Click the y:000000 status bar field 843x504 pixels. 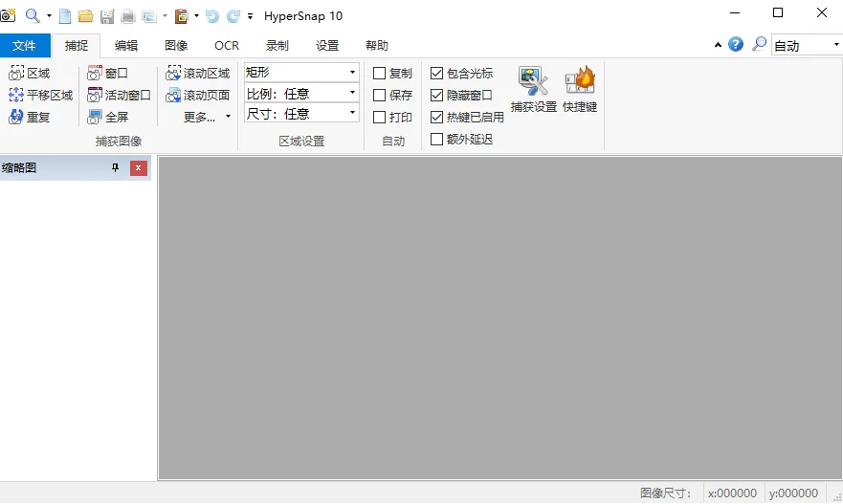pyautogui.click(x=793, y=493)
